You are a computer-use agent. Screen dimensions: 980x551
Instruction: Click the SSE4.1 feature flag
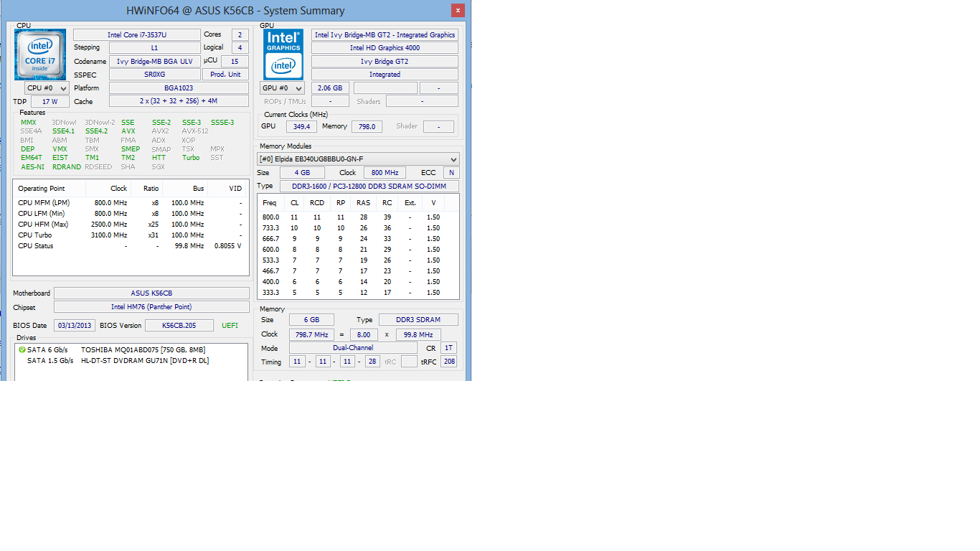coord(63,131)
